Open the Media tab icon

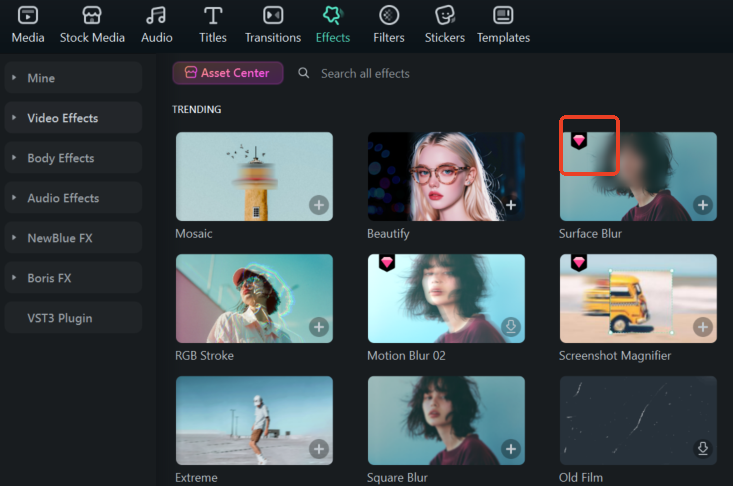pos(28,16)
